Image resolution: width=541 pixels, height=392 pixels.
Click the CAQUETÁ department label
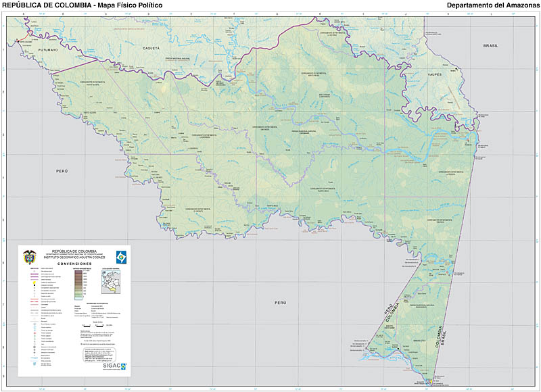coord(150,49)
